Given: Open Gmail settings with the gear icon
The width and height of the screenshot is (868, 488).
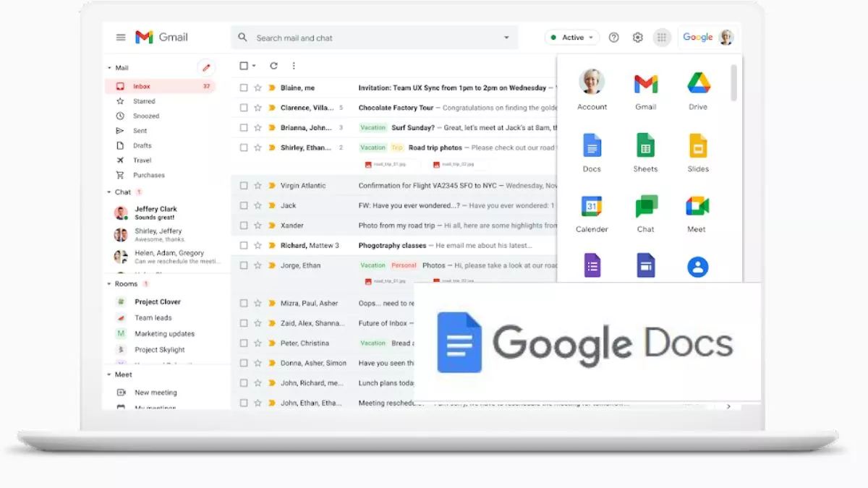Looking at the screenshot, I should [637, 37].
